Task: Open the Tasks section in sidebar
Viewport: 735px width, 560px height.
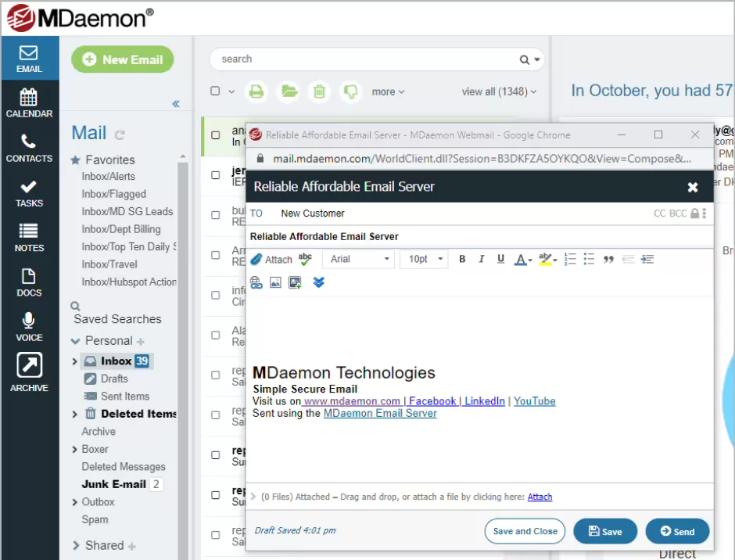Action: pyautogui.click(x=29, y=192)
